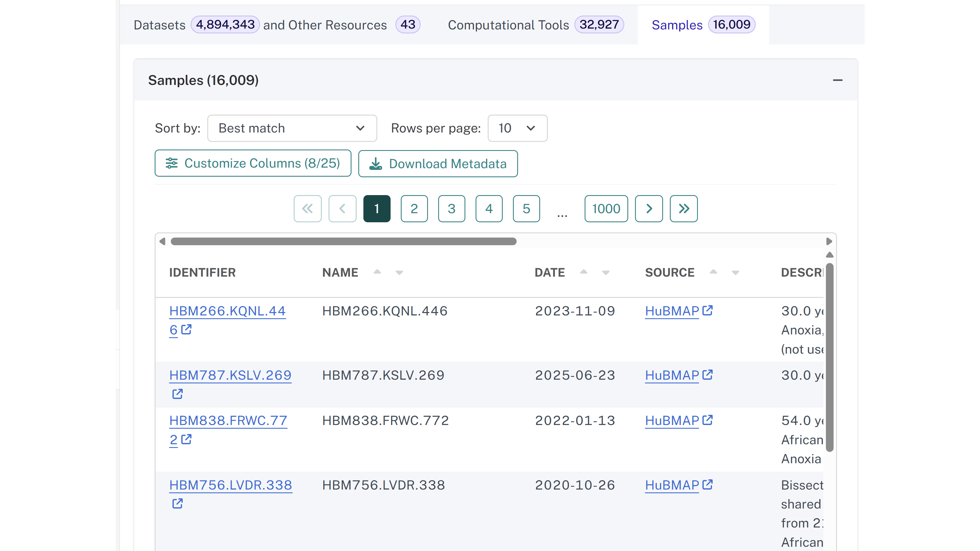Click table's vertical scrollbar thumb
The image size is (980, 551).
point(830,357)
